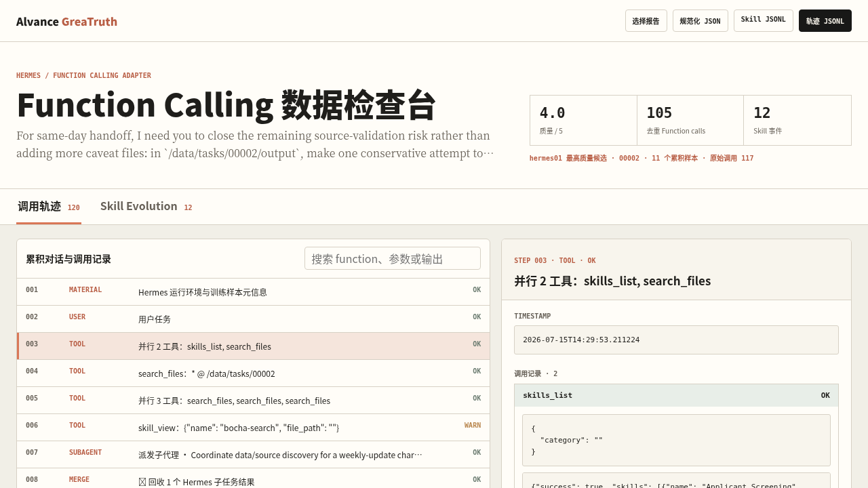Focus the 搜索 function search field
Image resolution: width=868 pixels, height=488 pixels.
[x=392, y=258]
